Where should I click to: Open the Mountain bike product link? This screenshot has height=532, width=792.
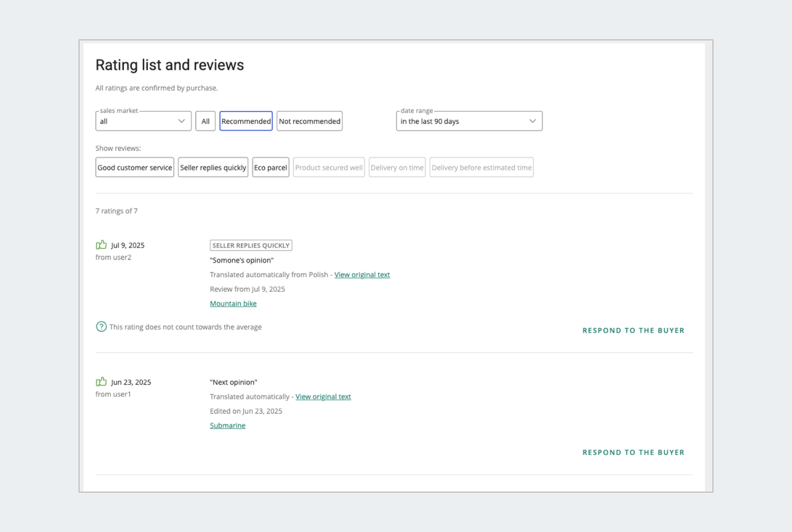[x=233, y=304]
